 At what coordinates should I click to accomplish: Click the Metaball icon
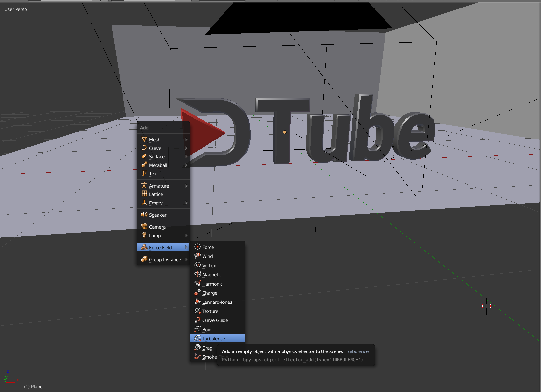[144, 165]
